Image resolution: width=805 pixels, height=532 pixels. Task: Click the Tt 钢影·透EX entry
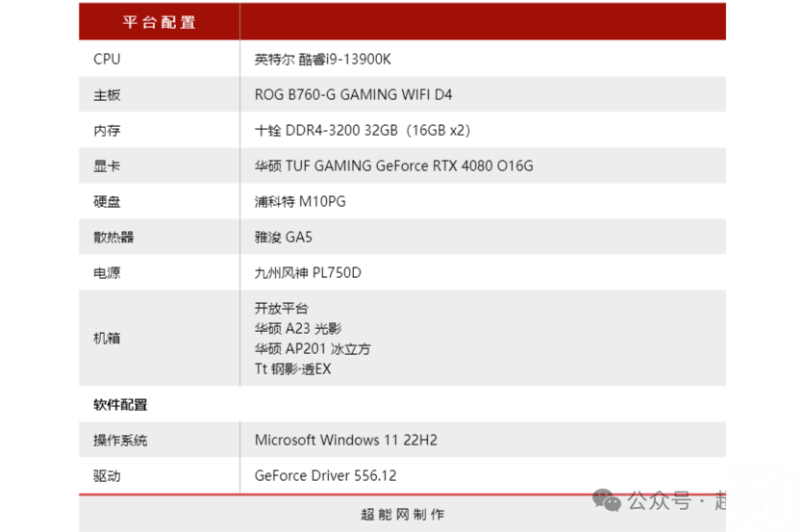click(292, 369)
